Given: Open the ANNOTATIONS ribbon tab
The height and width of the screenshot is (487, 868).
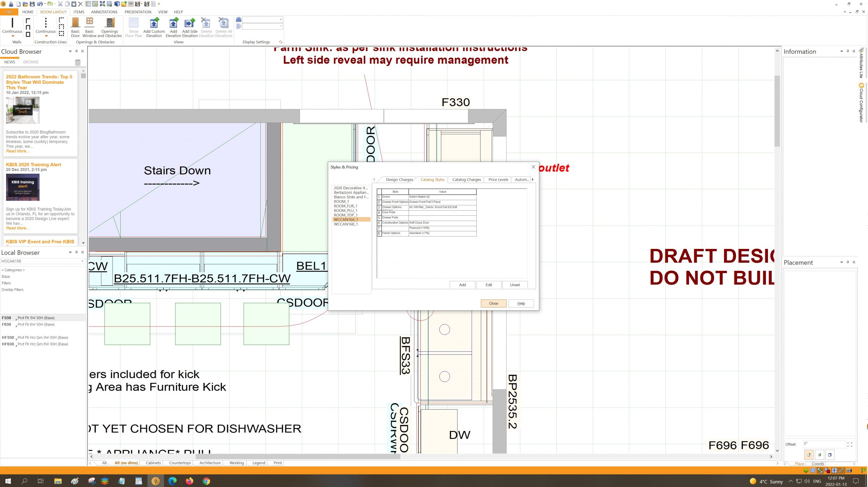Looking at the screenshot, I should [x=104, y=12].
